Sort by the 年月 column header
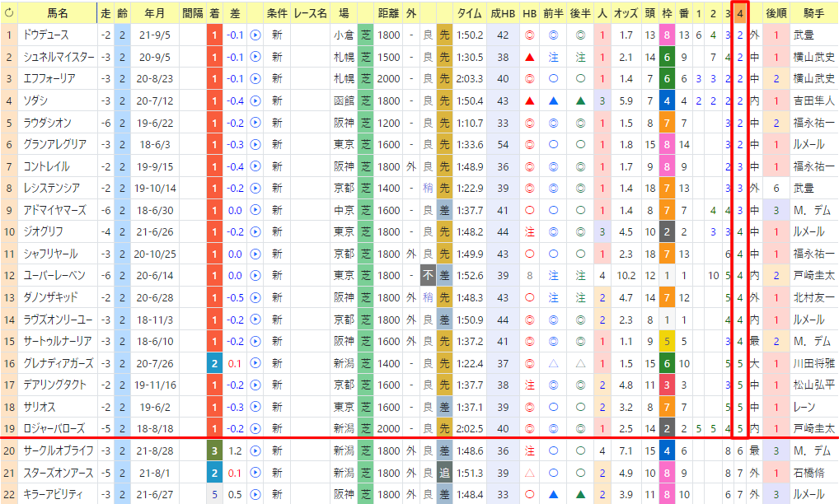Image resolution: width=839 pixels, height=504 pixels. 155,13
